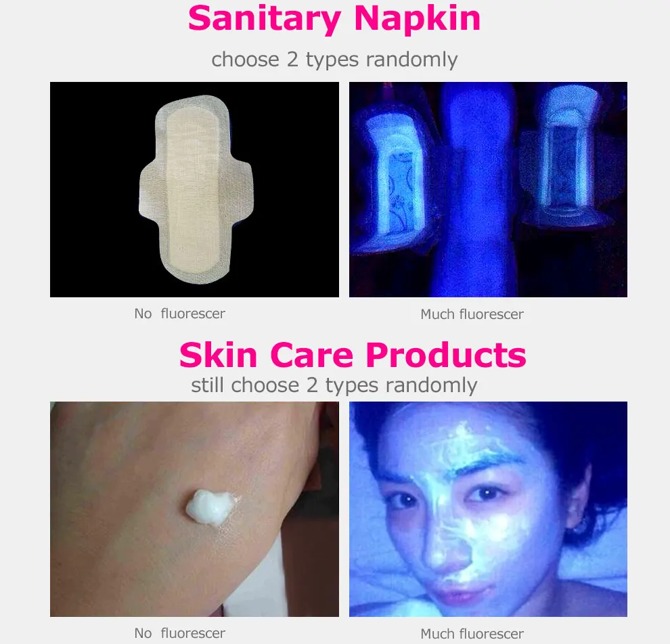Click the word 'Napkin' in the top heading
670x644 pixels.
(418, 19)
